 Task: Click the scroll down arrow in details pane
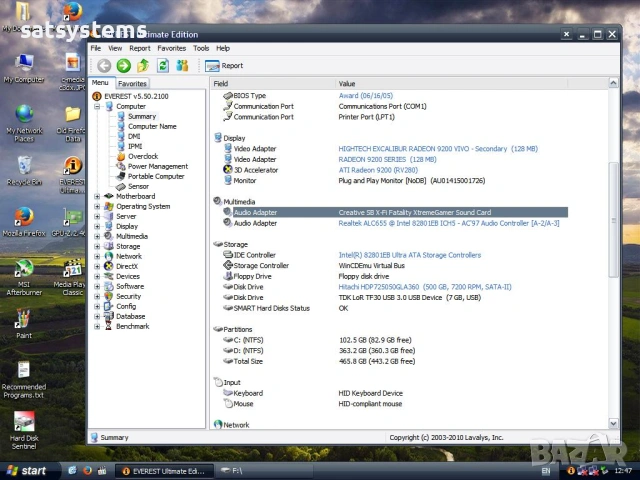[613, 423]
